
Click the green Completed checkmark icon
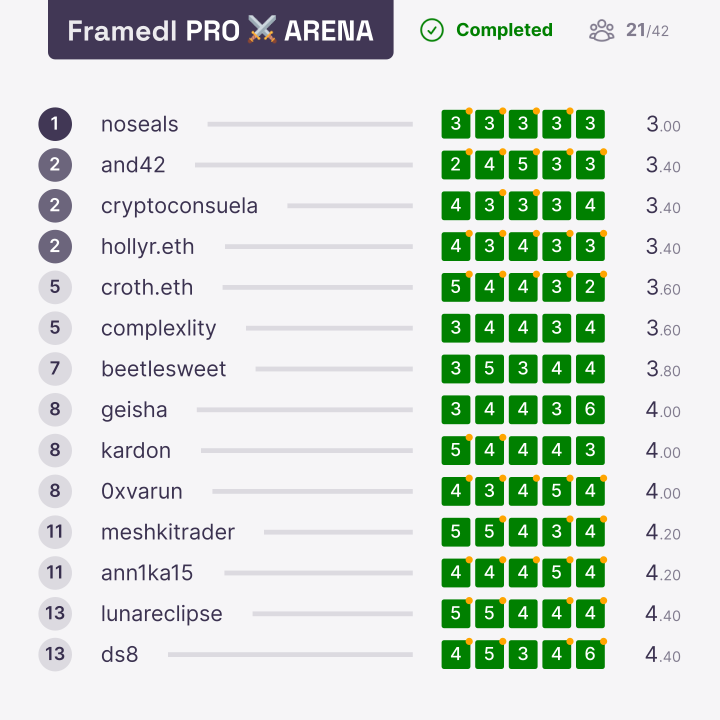(432, 30)
